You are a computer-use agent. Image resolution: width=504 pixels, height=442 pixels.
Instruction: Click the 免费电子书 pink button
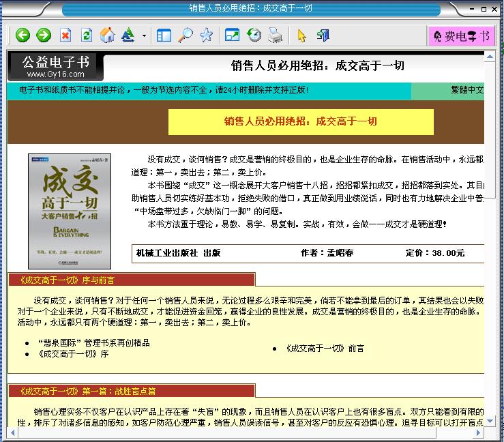461,36
